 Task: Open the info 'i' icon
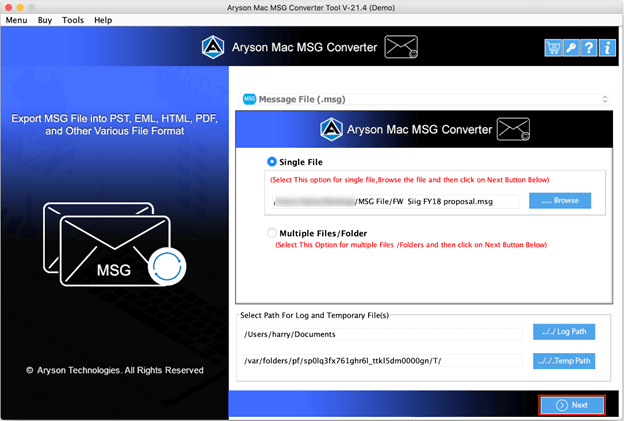pyautogui.click(x=607, y=48)
